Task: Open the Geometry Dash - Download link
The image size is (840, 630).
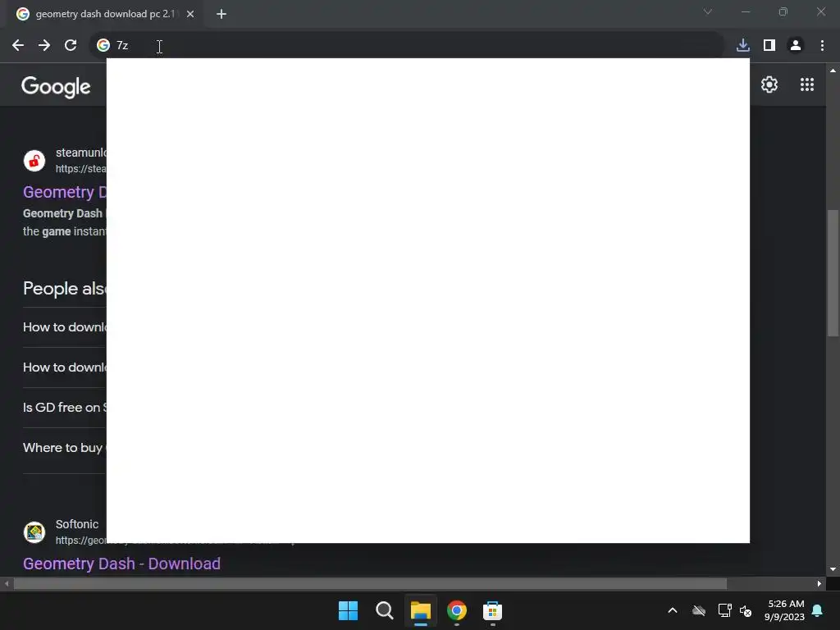Action: coord(121,564)
